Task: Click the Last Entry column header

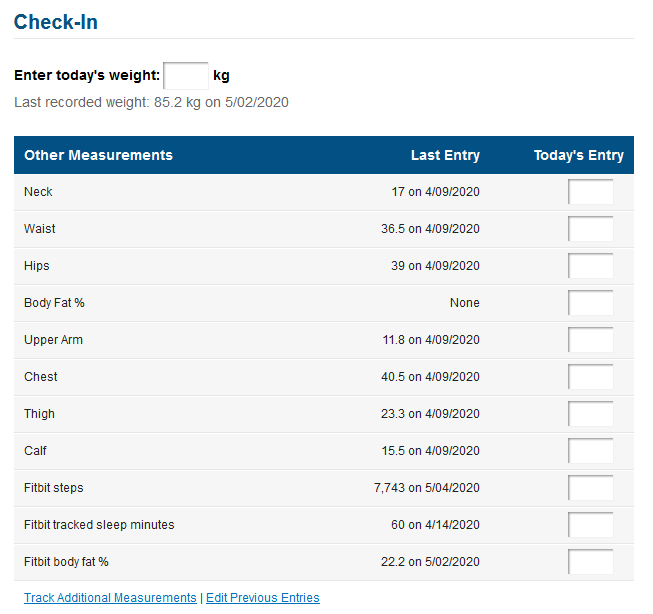Action: pyautogui.click(x=445, y=155)
